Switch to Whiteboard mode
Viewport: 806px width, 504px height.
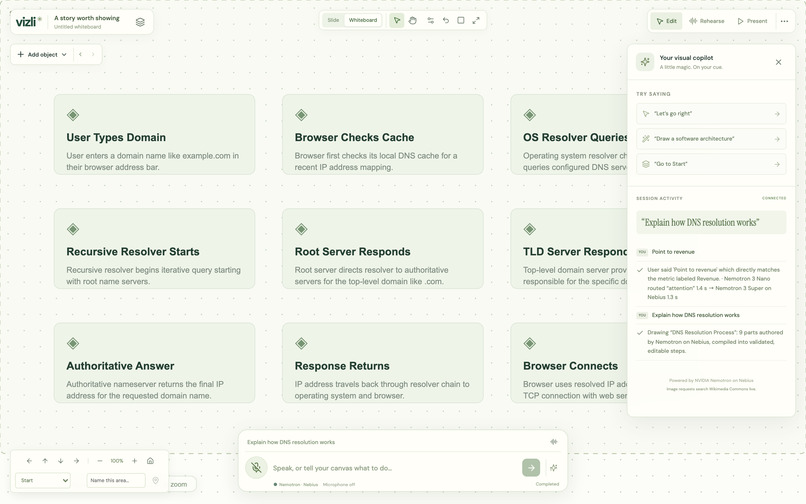tap(362, 20)
